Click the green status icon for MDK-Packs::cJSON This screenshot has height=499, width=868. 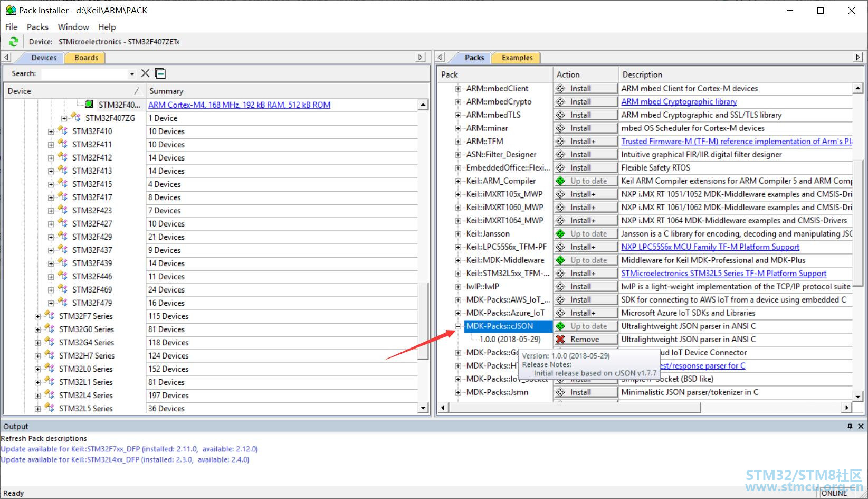pos(560,326)
